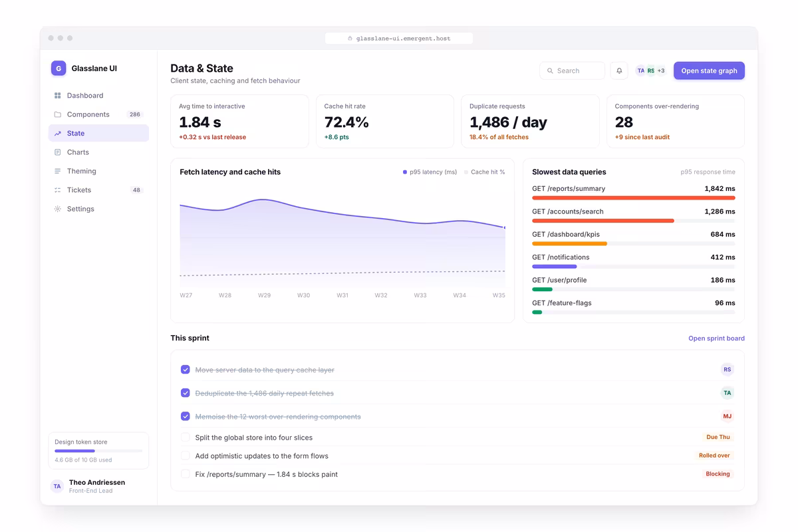Click the Theo Andriessen name

[x=97, y=483]
